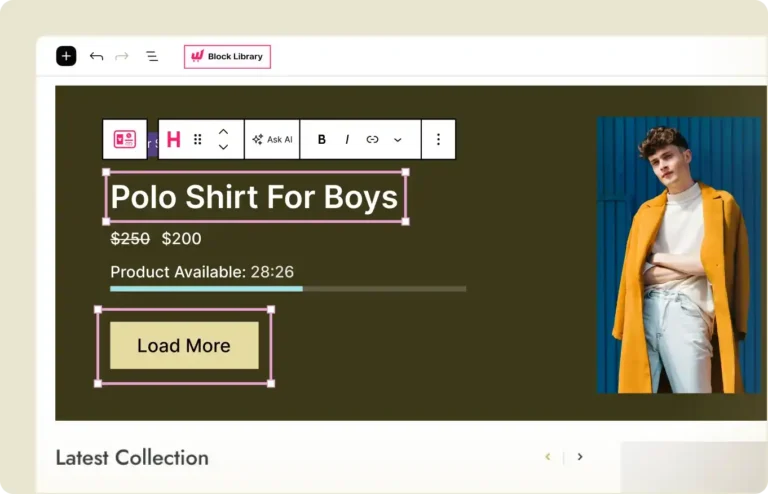The width and height of the screenshot is (768, 494).
Task: Click the block drag handle dots
Action: pos(198,140)
